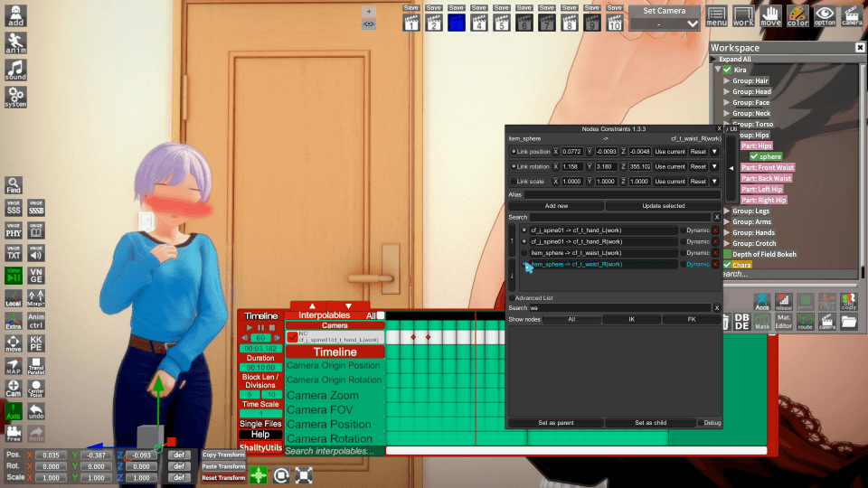Viewport: 868px width, 488px height.
Task: Switch to Local axis mode
Action: (x=14, y=299)
